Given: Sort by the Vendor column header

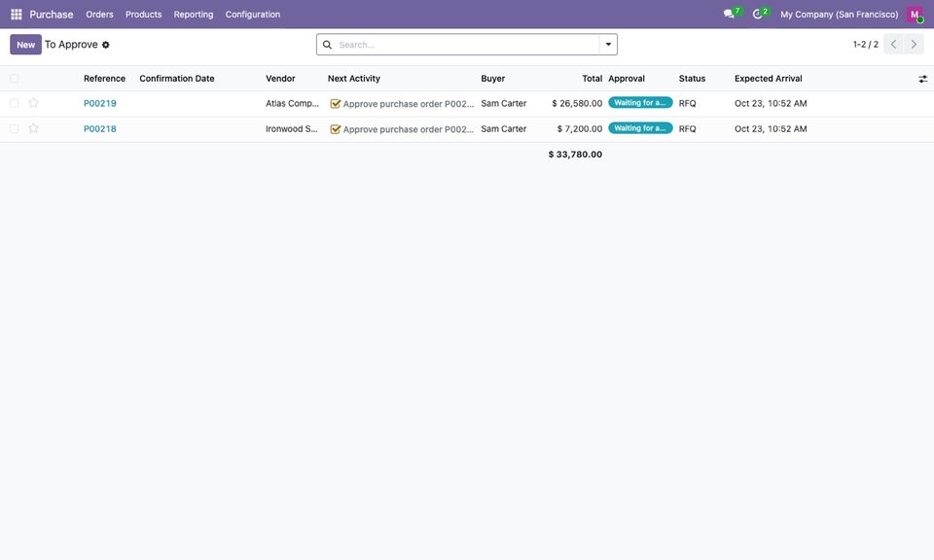Looking at the screenshot, I should coord(280,79).
